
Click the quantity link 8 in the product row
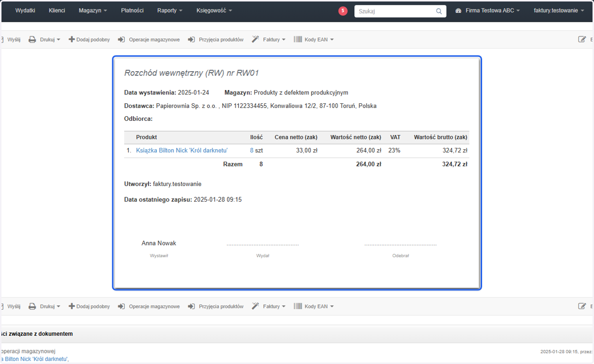click(x=251, y=150)
